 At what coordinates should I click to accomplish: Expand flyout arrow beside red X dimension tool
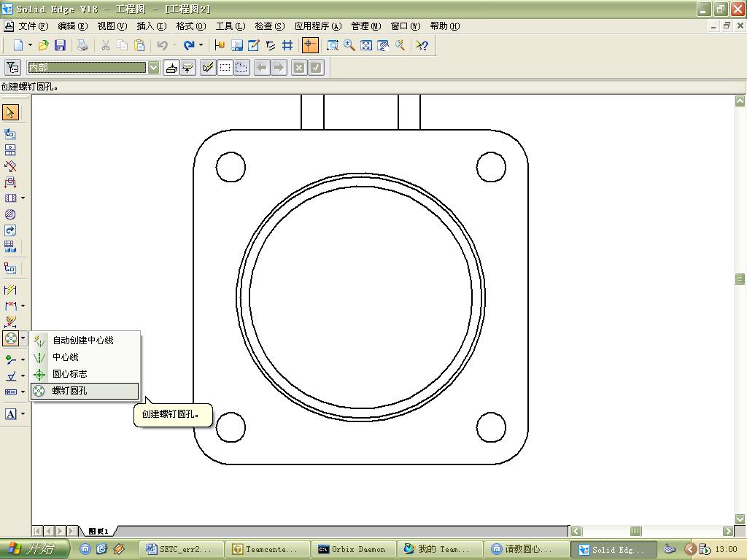(x=23, y=306)
